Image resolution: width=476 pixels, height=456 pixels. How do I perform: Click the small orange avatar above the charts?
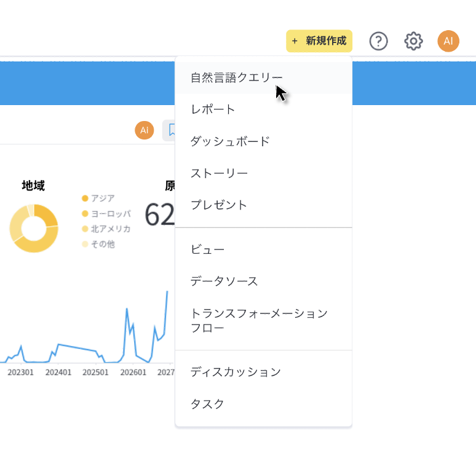144,130
